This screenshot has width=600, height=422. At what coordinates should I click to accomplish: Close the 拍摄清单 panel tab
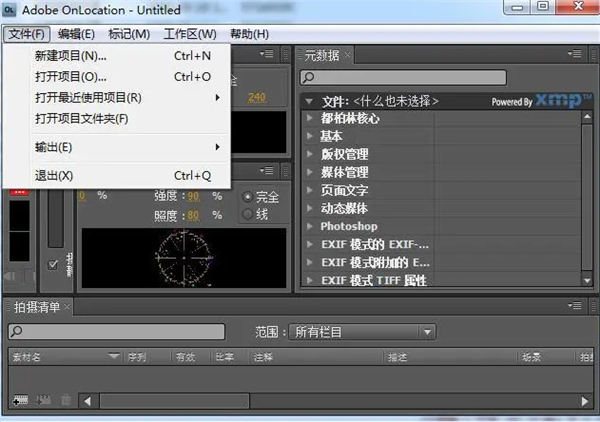83,306
